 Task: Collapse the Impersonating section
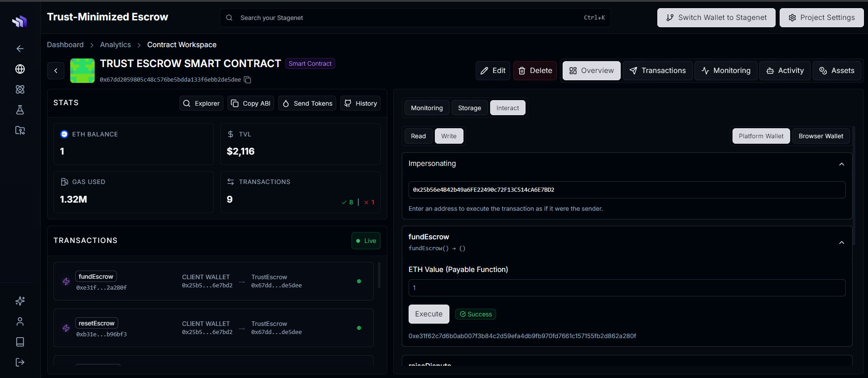[x=842, y=164]
